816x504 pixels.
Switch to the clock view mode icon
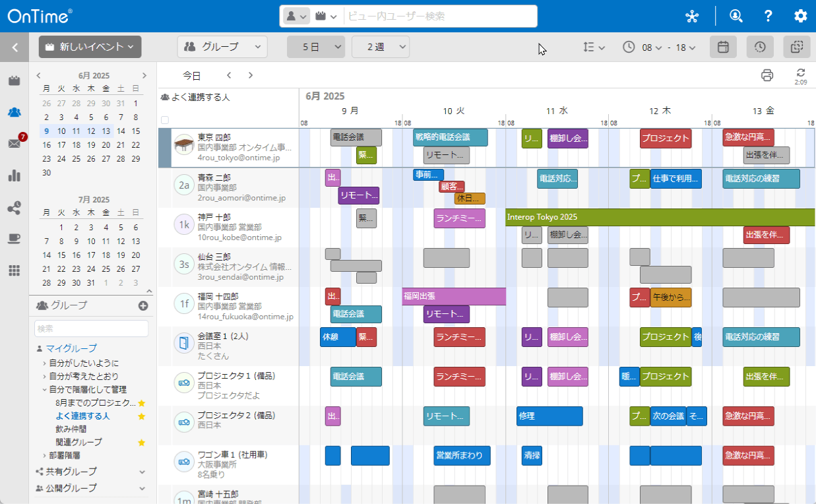[759, 47]
